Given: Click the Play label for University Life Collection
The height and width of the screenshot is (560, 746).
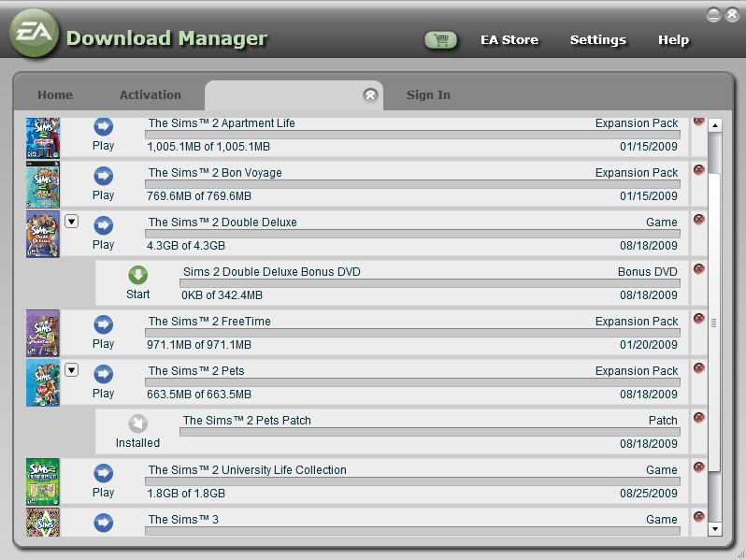Looking at the screenshot, I should (103, 493).
